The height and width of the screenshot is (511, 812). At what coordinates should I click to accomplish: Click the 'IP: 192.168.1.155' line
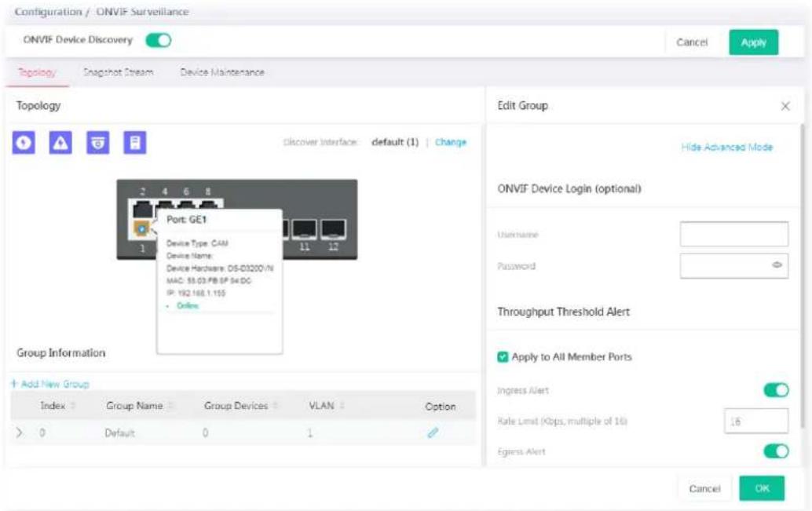pos(196,293)
